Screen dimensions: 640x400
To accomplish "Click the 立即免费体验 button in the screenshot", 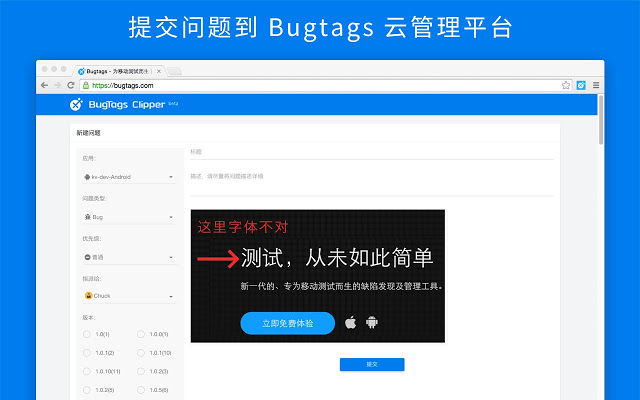I will click(x=288, y=323).
